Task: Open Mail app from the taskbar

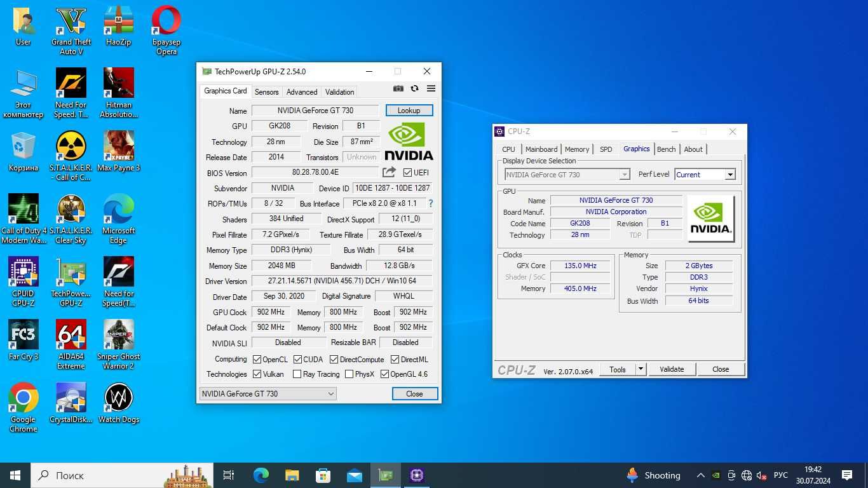Action: coord(355,475)
